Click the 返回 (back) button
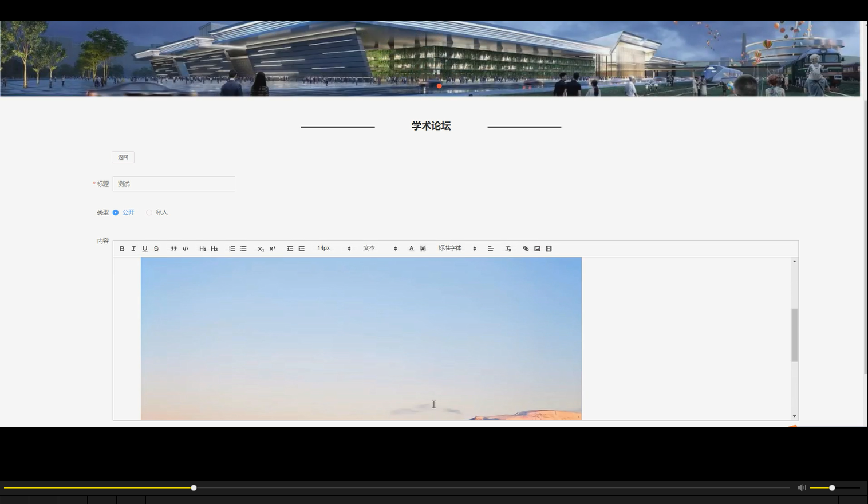The image size is (868, 504). 123,157
